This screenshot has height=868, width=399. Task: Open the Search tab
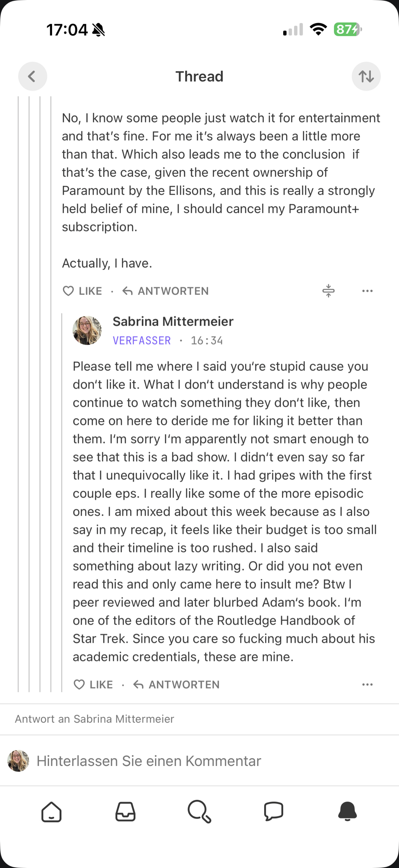pos(199,812)
